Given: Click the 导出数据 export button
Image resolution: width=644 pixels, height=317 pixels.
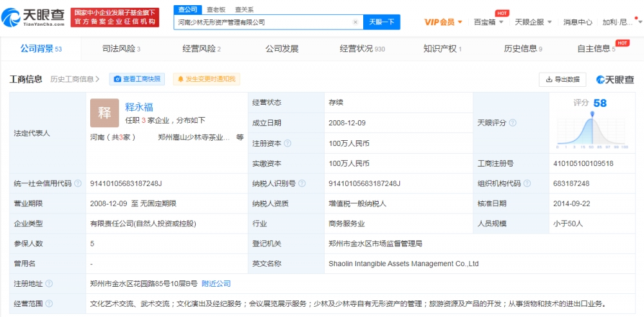Looking at the screenshot, I should pos(562,80).
